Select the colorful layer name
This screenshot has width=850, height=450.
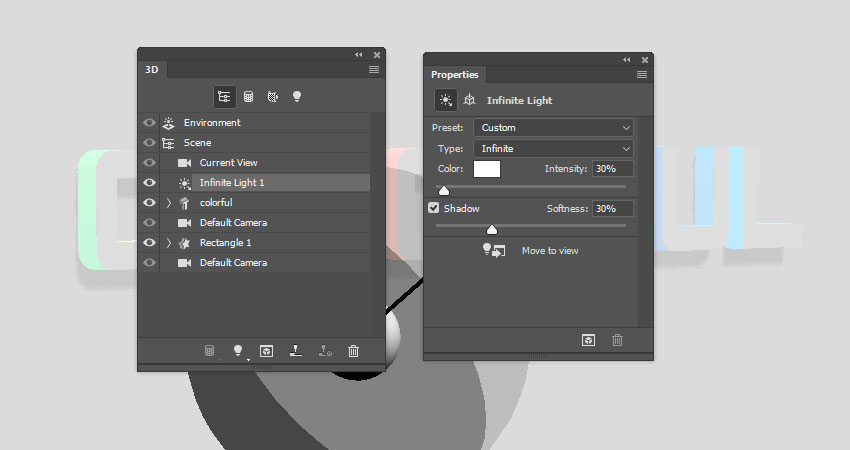[216, 203]
